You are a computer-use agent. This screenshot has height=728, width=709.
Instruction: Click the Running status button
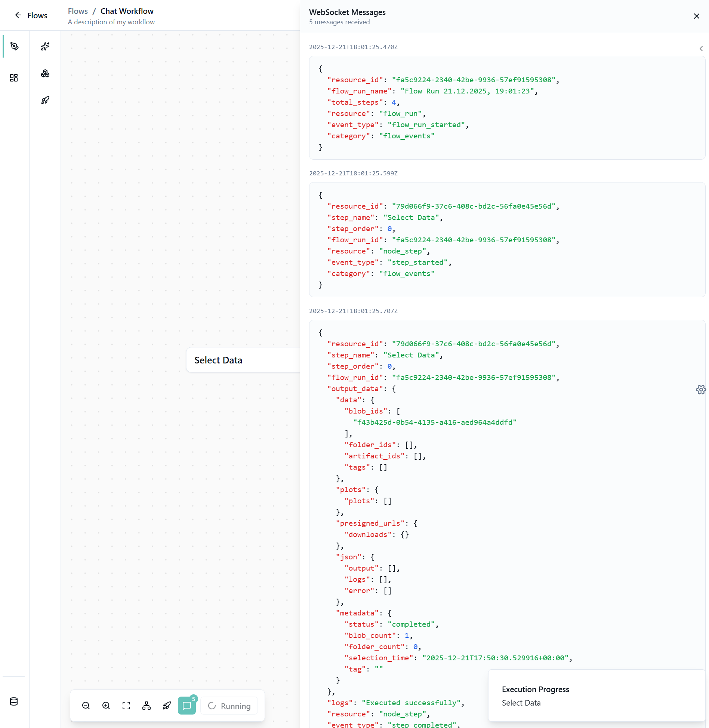click(x=229, y=706)
